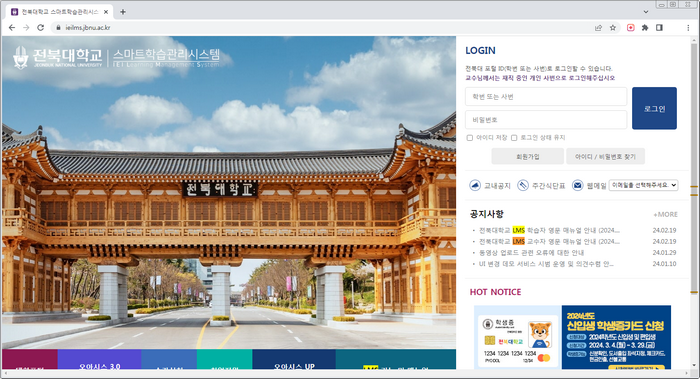Open site info via the padlock icon
700x379 pixels.
click(x=58, y=28)
